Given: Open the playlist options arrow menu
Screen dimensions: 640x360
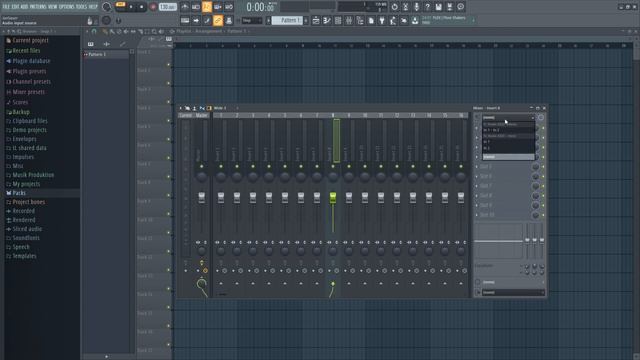Looking at the screenshot, I should coord(87,31).
